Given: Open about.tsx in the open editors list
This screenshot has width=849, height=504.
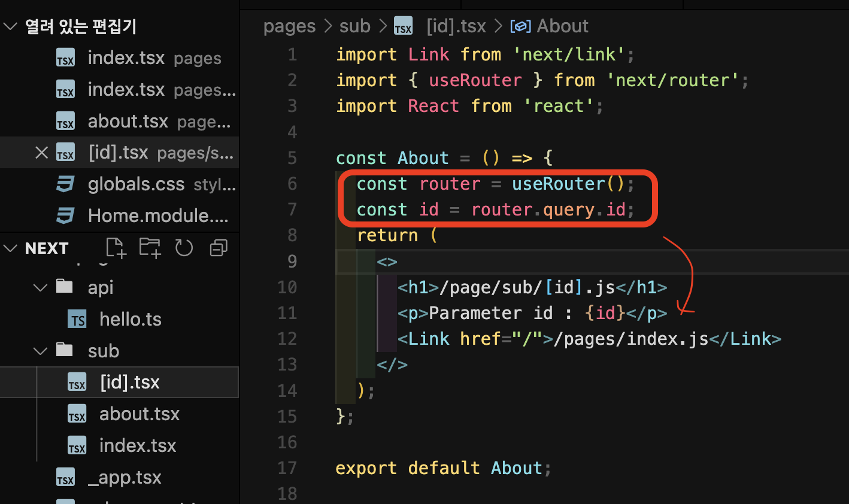Looking at the screenshot, I should [120, 121].
